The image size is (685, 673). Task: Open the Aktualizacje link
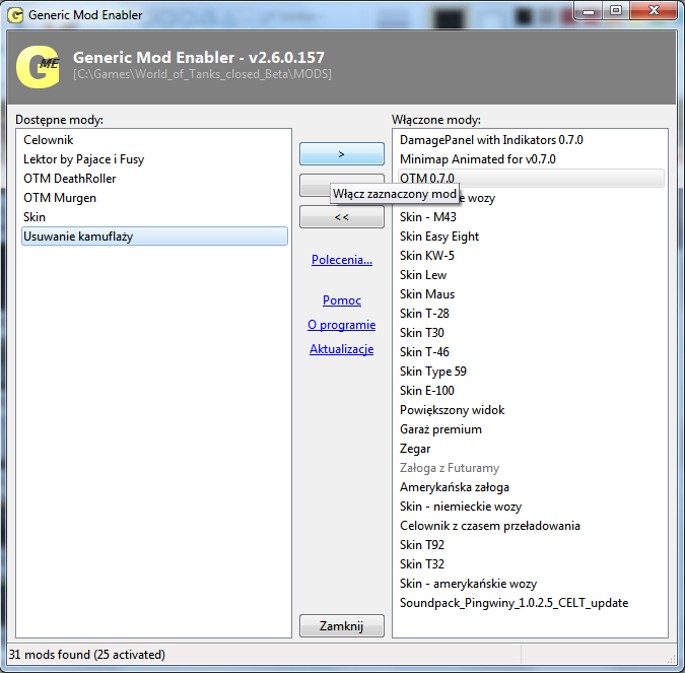coord(342,349)
